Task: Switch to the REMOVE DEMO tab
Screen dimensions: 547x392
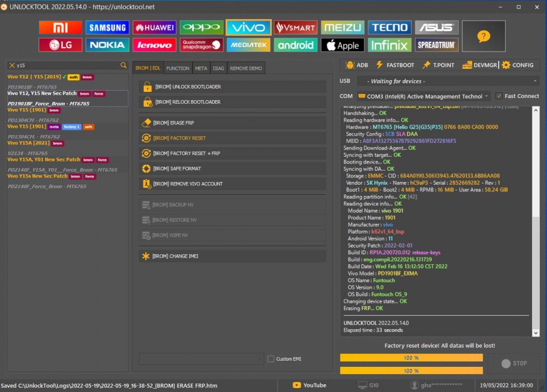Action: click(246, 68)
